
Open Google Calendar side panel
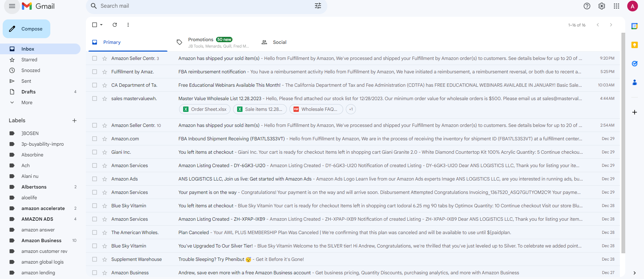pyautogui.click(x=635, y=26)
